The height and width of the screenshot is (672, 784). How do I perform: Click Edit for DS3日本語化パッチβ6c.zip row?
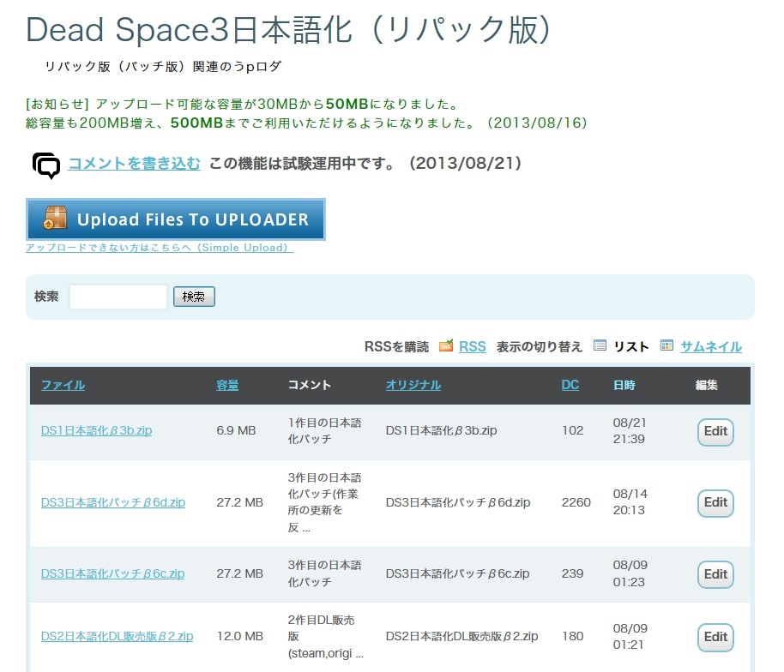click(x=715, y=574)
